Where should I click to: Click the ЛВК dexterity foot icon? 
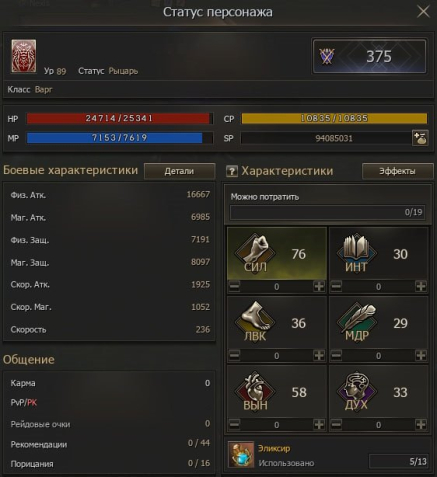pyautogui.click(x=255, y=323)
